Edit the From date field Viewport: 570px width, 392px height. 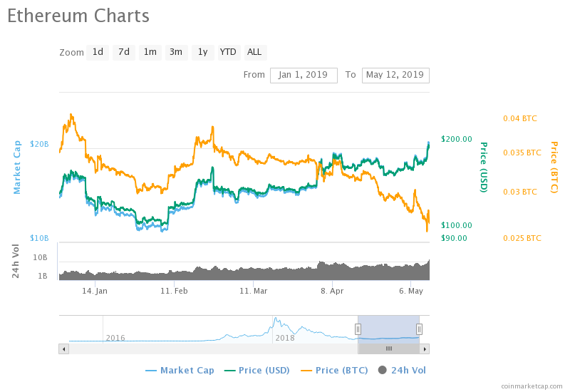click(x=304, y=76)
